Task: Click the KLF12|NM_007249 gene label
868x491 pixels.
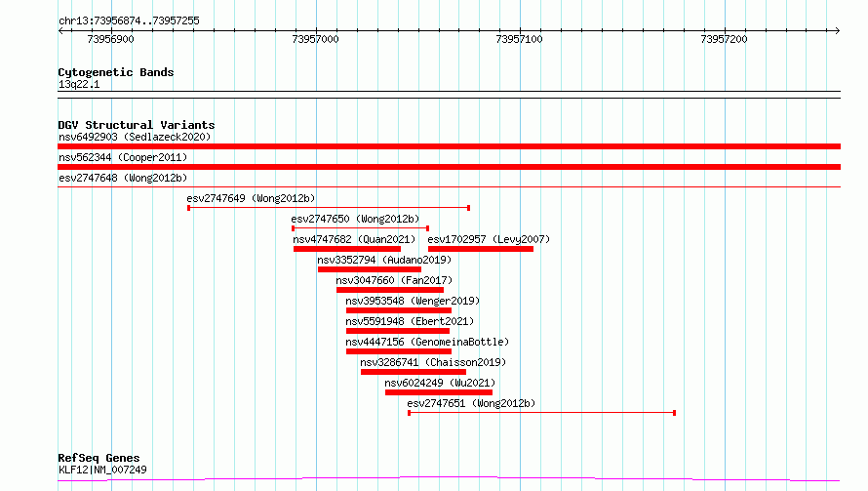Action: 103,470
